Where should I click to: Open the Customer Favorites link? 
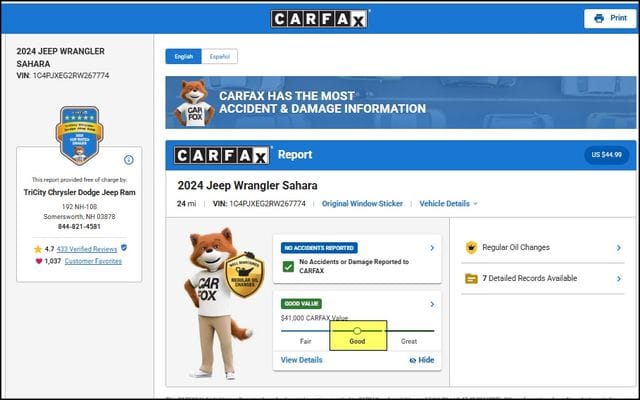[93, 261]
